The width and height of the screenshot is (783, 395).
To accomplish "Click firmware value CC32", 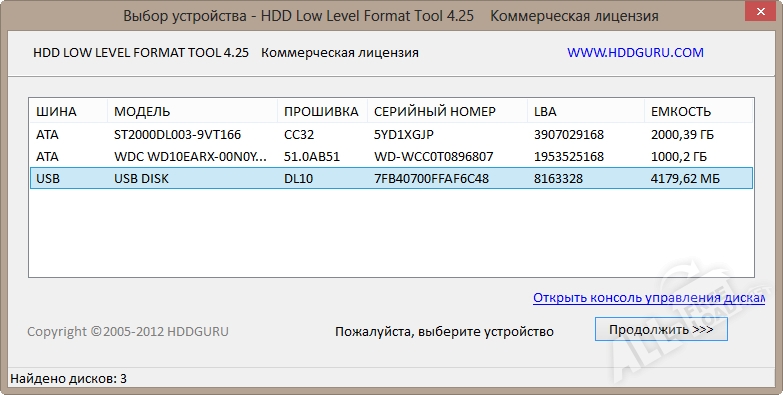I will (299, 135).
